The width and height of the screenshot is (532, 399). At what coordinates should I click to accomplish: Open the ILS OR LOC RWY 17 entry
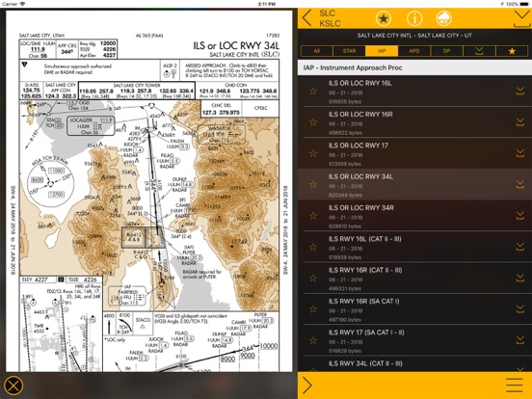tap(415, 153)
